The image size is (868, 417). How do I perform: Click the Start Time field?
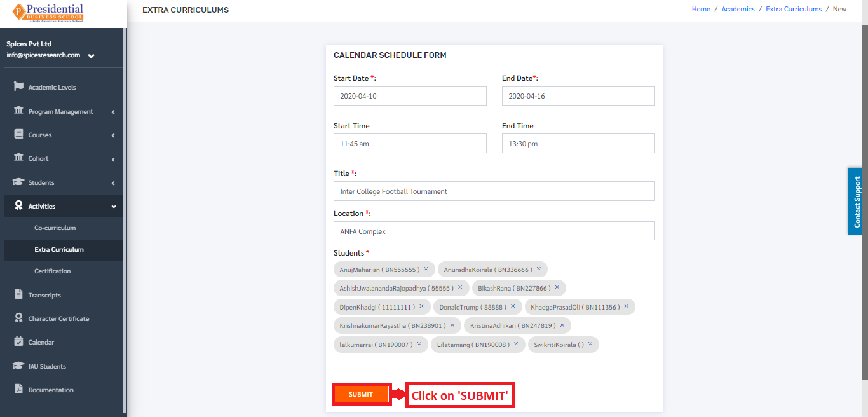[x=410, y=144]
